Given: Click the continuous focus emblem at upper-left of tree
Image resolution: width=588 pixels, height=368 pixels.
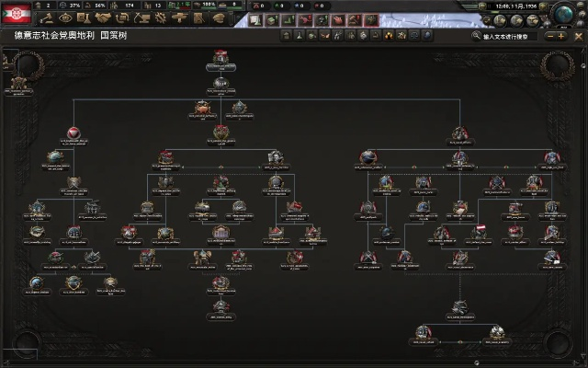Looking at the screenshot, I should pyautogui.click(x=19, y=85).
